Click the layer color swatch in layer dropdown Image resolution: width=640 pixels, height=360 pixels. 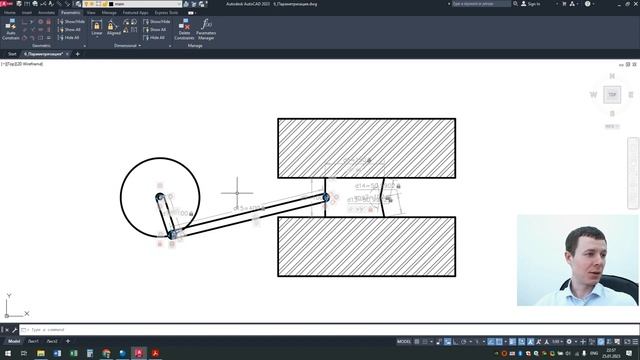[111, 4]
